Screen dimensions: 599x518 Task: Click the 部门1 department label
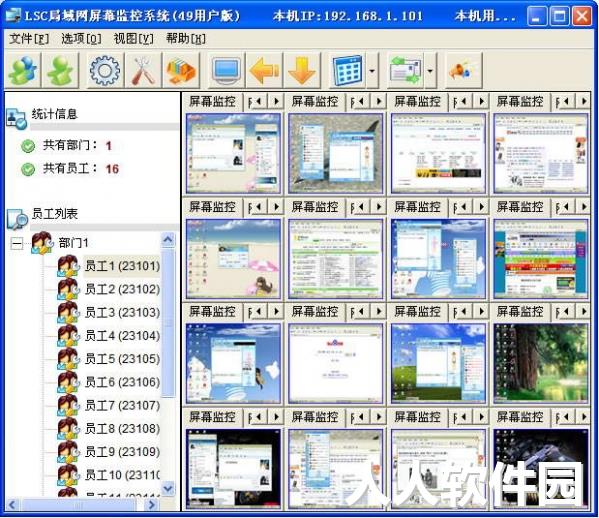pos(73,243)
